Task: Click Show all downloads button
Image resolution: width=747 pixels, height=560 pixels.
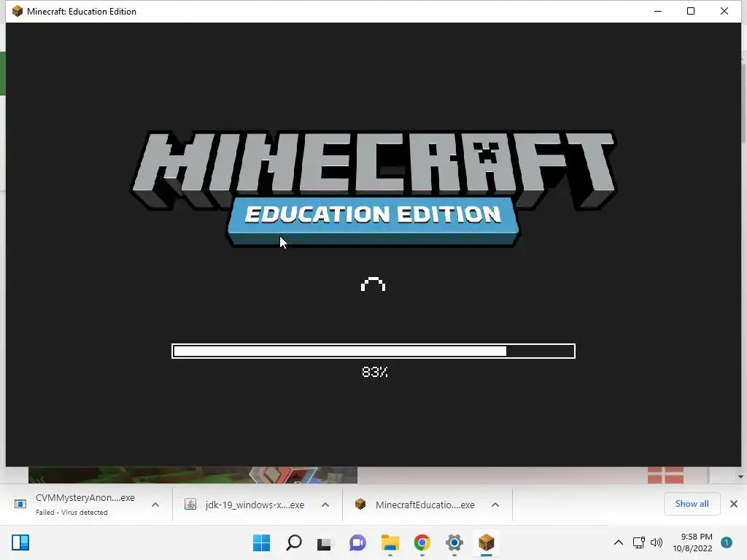Action: (x=692, y=504)
